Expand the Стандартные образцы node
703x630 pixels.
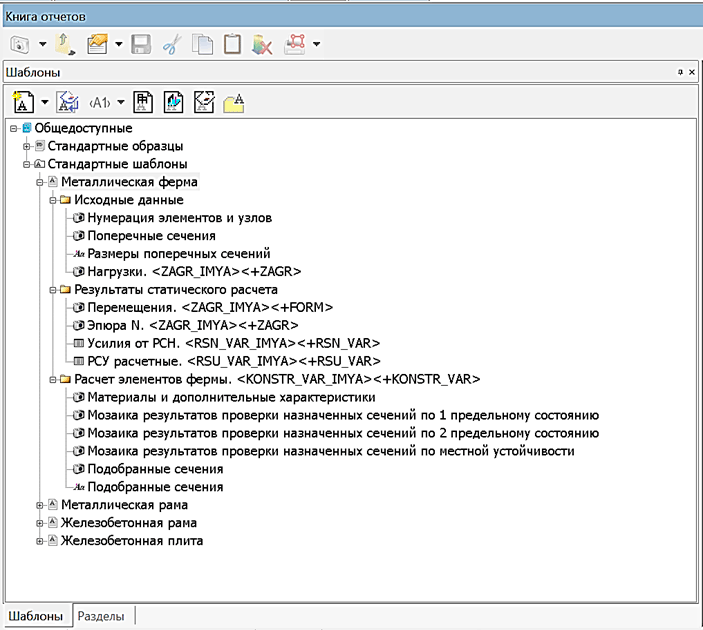27,146
